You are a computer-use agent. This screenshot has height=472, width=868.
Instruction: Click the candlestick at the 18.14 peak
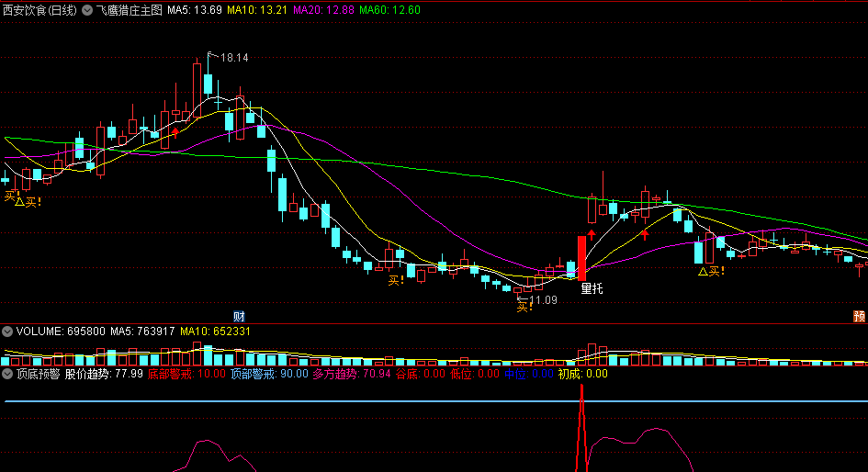[209, 83]
